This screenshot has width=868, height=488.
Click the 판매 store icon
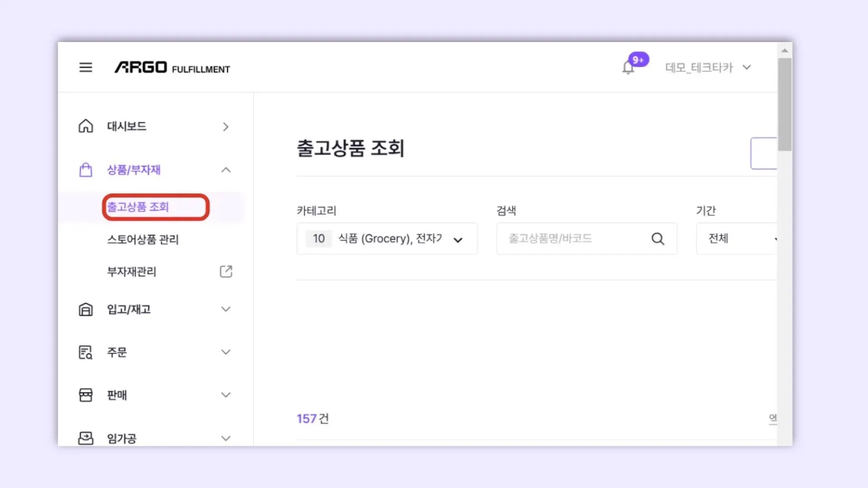(x=85, y=395)
